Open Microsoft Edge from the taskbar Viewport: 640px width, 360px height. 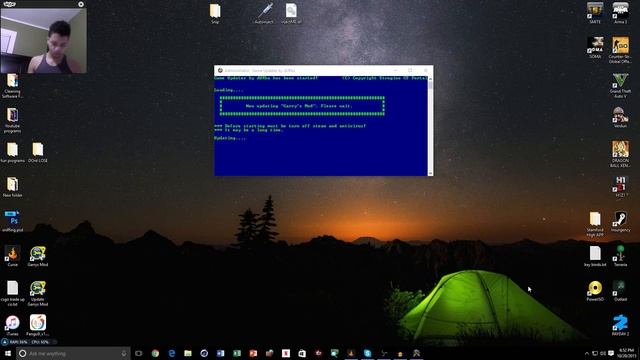tap(171, 353)
